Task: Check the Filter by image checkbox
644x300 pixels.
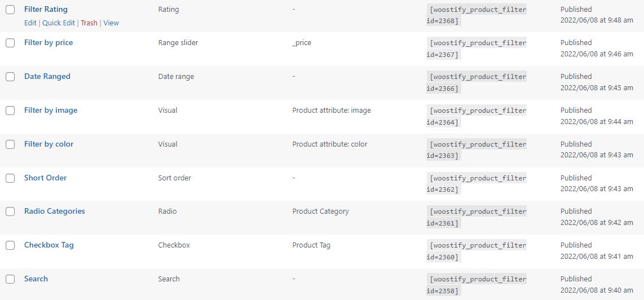Action: click(10, 110)
